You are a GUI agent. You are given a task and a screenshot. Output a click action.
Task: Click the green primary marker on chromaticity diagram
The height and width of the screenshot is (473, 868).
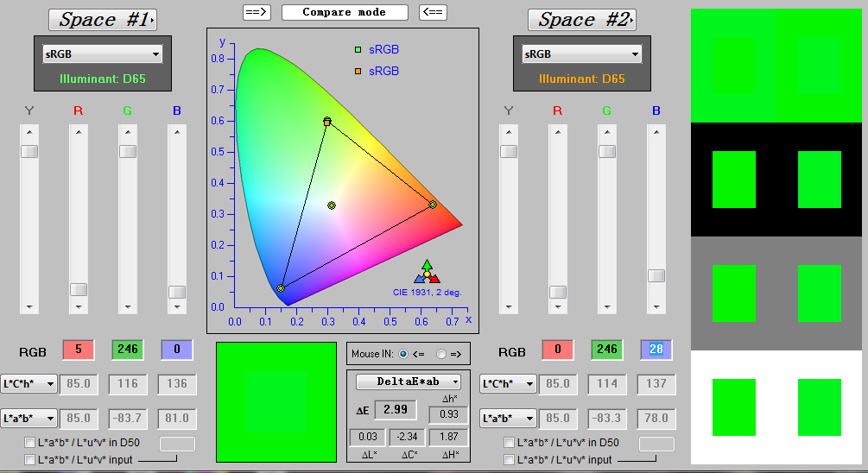click(327, 122)
